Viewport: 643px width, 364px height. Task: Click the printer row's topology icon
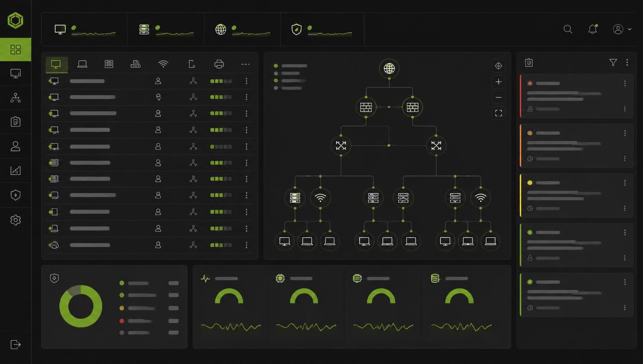193,245
